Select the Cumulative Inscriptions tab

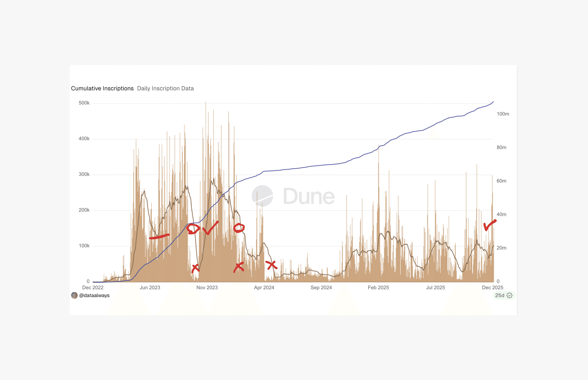point(102,88)
